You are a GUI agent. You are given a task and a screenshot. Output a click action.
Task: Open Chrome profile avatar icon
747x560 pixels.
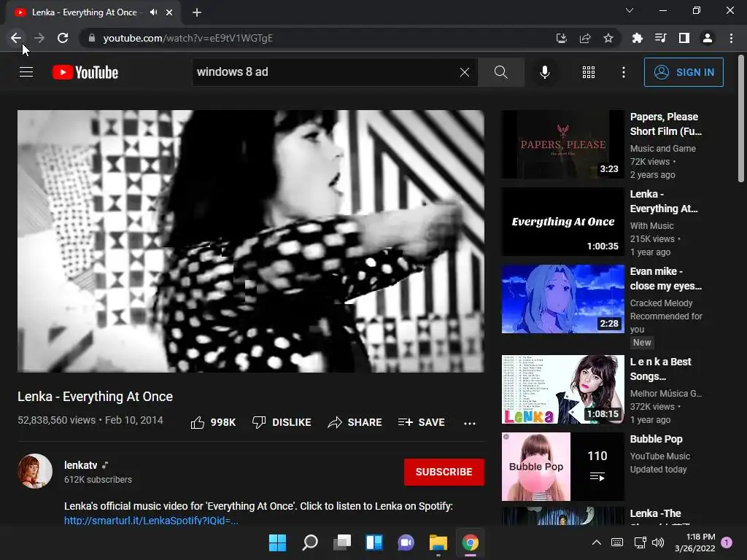point(708,38)
